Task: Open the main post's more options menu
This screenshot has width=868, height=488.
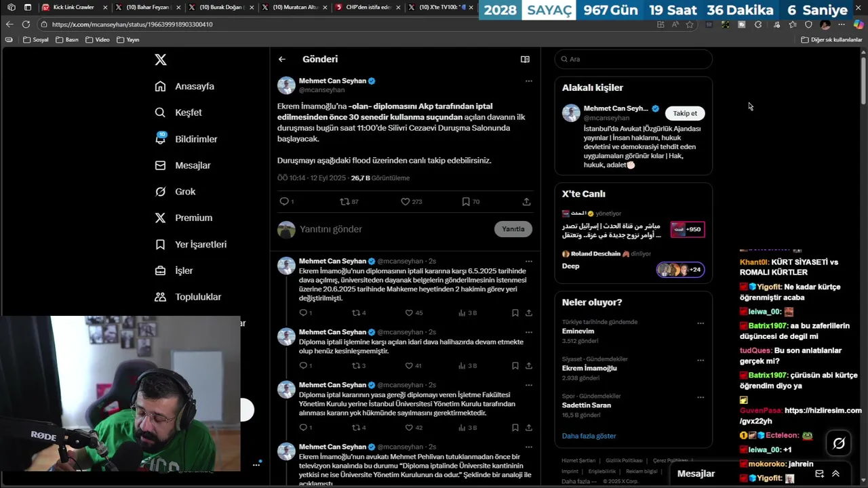Action: pos(529,81)
